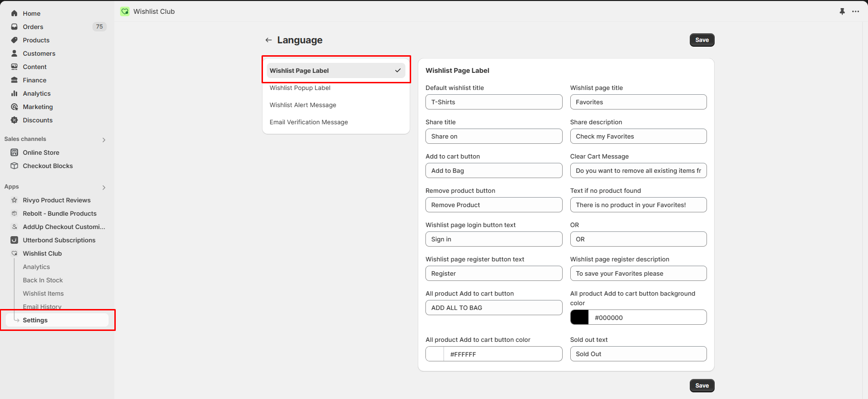Screen dimensions: 868x399
Task: Click the Analytics bar chart icon
Action: pyautogui.click(x=14, y=93)
